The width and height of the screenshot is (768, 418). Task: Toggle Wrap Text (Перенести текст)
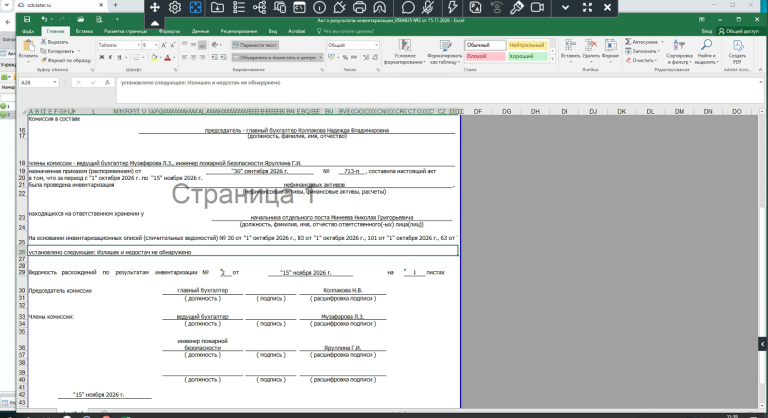coord(255,45)
